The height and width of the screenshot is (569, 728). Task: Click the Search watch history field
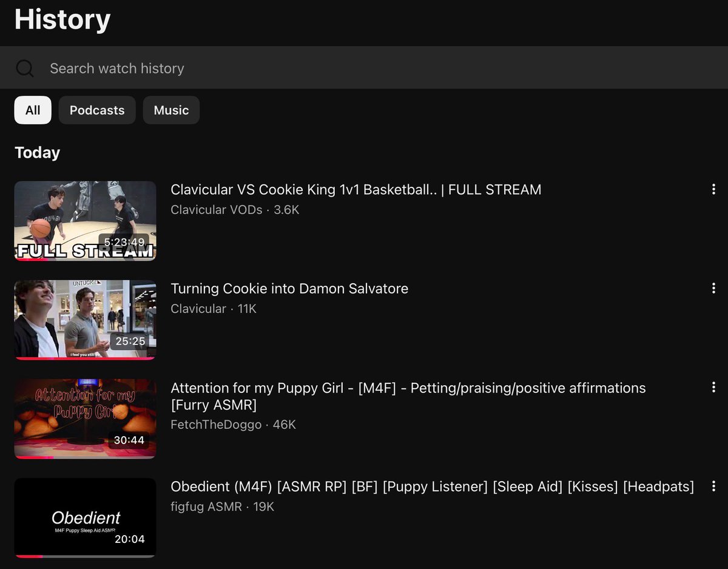[364, 68]
